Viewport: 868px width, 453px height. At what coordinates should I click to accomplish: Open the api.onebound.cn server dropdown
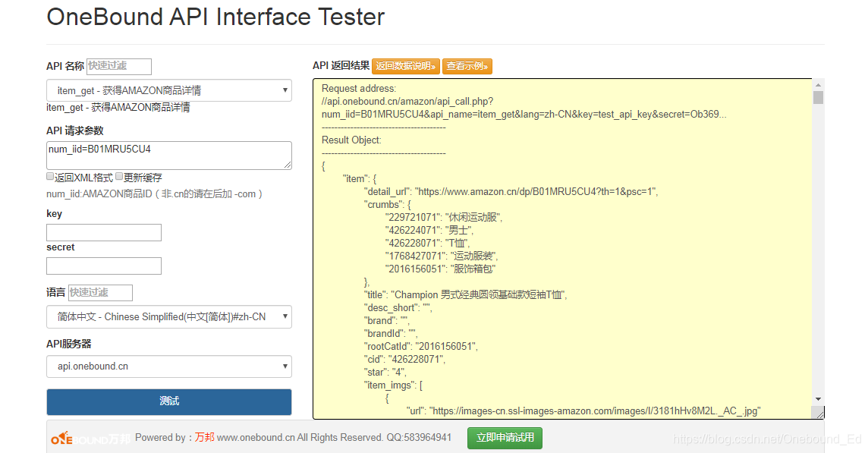coord(169,366)
